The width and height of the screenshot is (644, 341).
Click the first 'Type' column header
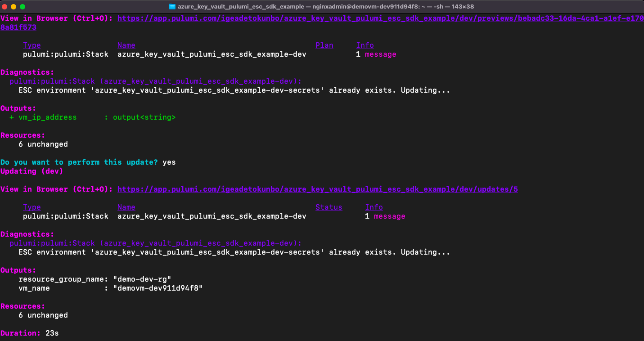(x=32, y=45)
